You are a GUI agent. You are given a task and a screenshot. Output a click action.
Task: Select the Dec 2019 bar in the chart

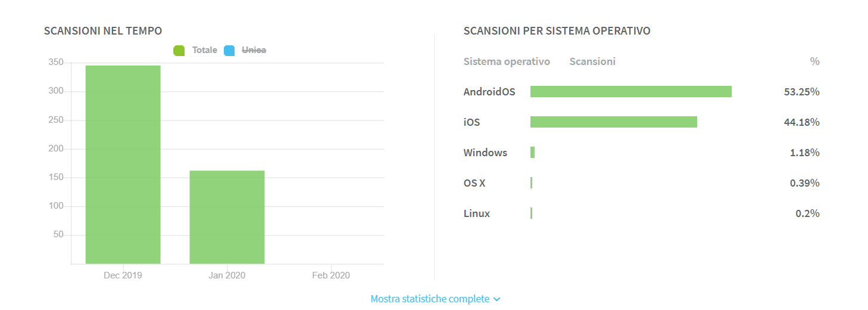123,165
